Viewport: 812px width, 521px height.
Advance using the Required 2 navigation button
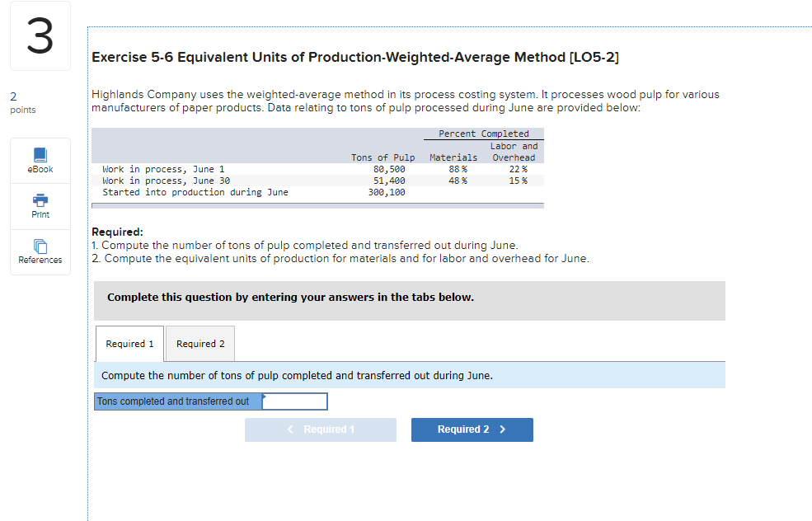(472, 429)
